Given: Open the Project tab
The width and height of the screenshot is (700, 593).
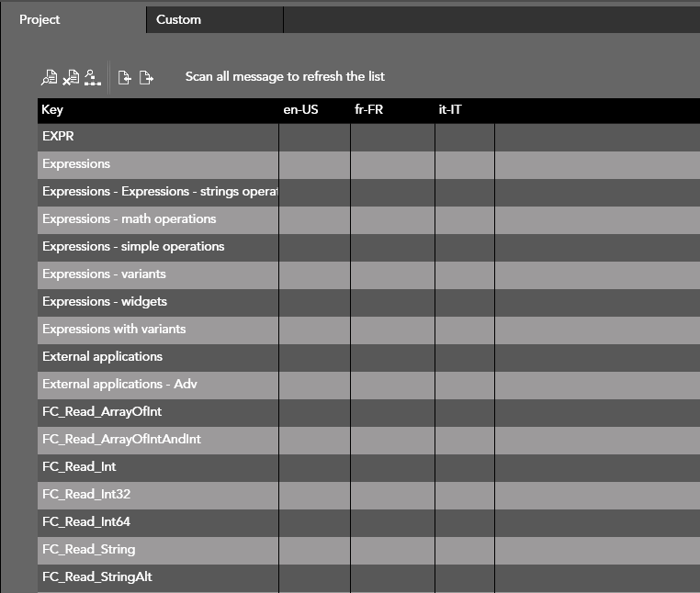Looking at the screenshot, I should [40, 19].
